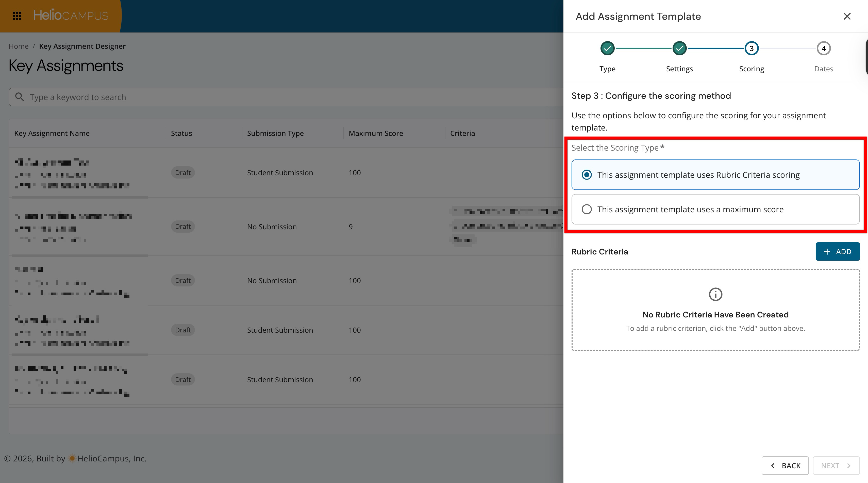Sort by Key Assignment Name column
The height and width of the screenshot is (483, 868).
tap(52, 133)
